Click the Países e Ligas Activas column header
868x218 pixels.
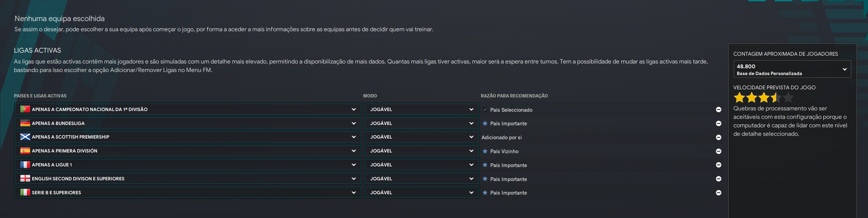[x=40, y=96]
